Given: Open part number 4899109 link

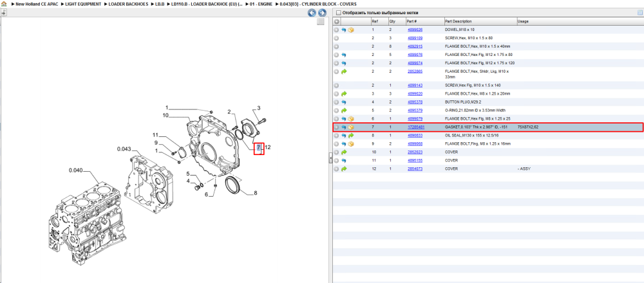Looking at the screenshot, I should 415,38.
